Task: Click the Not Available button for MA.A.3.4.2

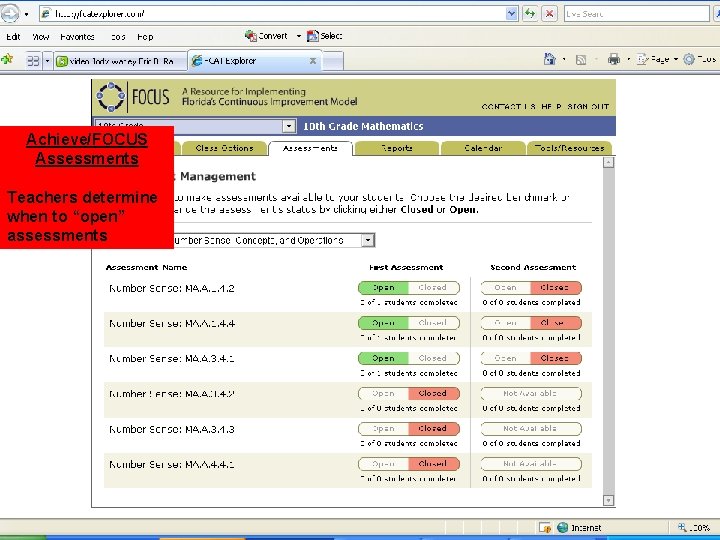Action: pos(531,394)
